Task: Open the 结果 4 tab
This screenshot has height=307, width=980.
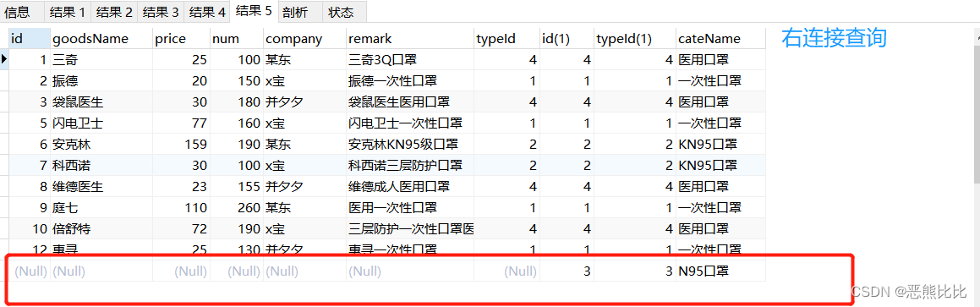Action: [207, 12]
